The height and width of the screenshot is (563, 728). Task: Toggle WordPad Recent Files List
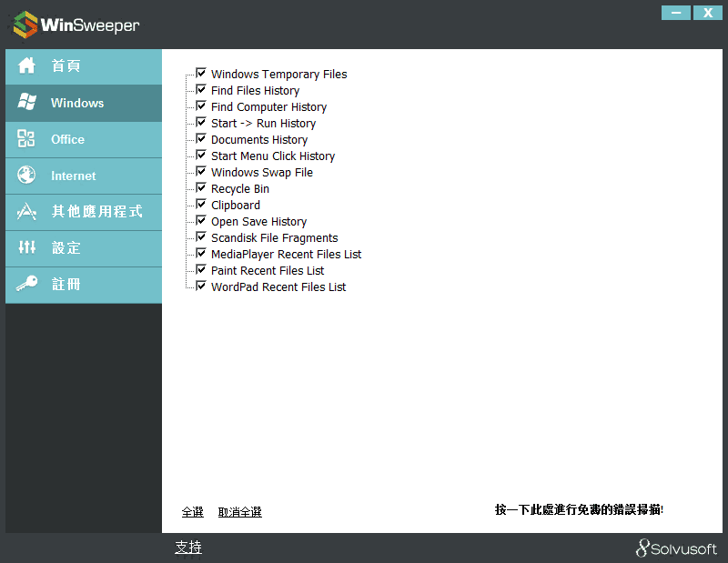pyautogui.click(x=200, y=287)
